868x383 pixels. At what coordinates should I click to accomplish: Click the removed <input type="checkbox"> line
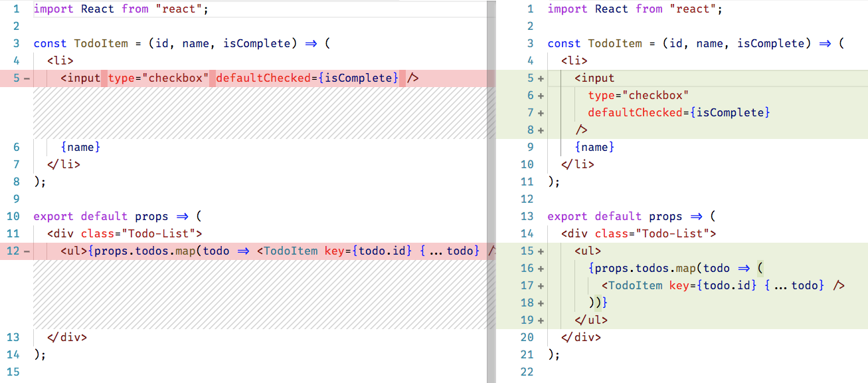[240, 78]
